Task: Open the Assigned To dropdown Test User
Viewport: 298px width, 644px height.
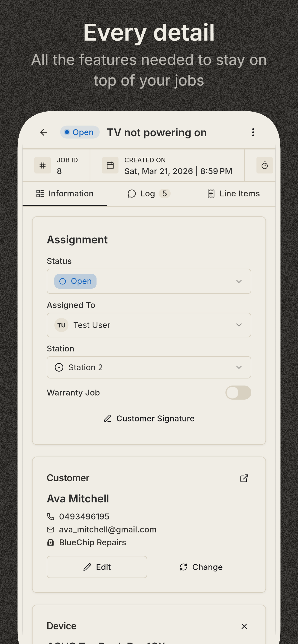Action: tap(149, 325)
